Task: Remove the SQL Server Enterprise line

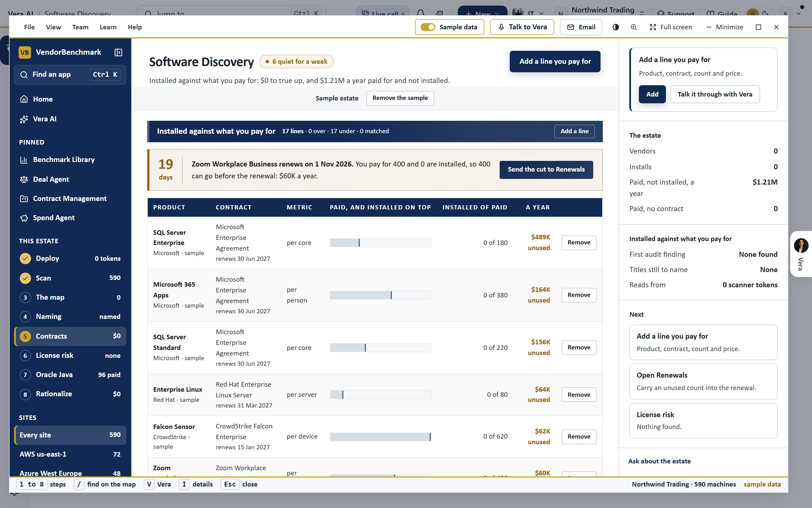Action: click(579, 243)
